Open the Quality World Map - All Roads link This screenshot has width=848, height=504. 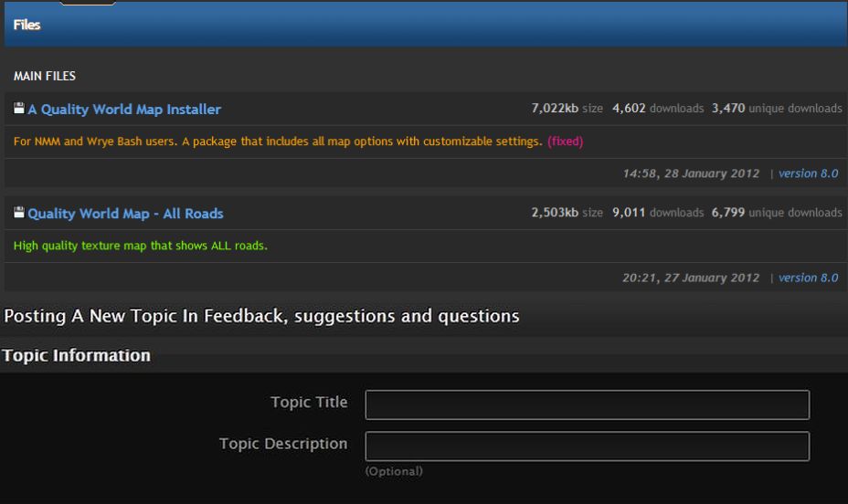pyautogui.click(x=125, y=214)
